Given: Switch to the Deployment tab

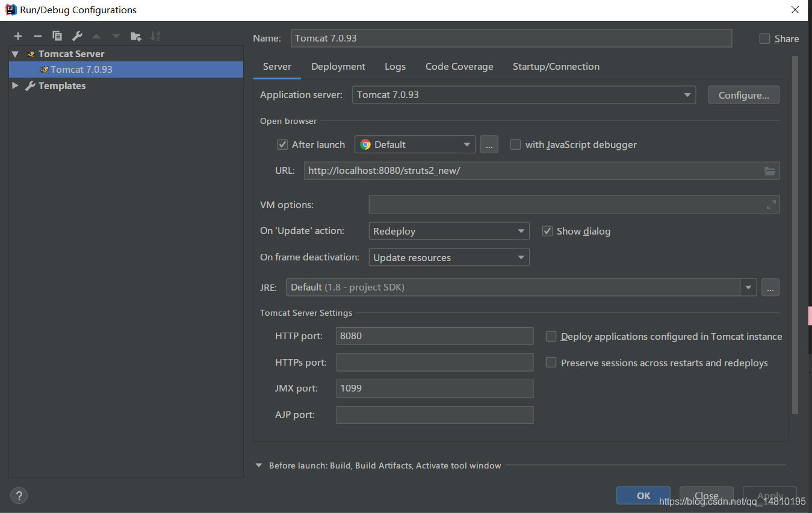Looking at the screenshot, I should point(338,67).
